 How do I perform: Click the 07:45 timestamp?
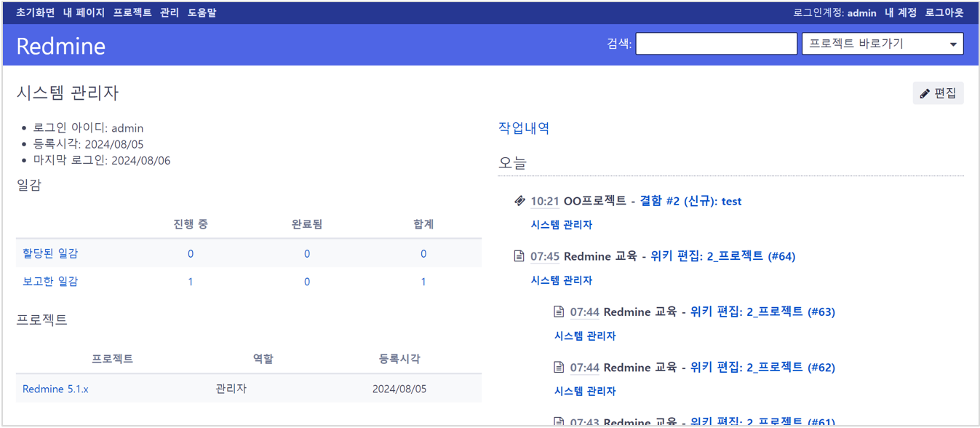pos(545,256)
